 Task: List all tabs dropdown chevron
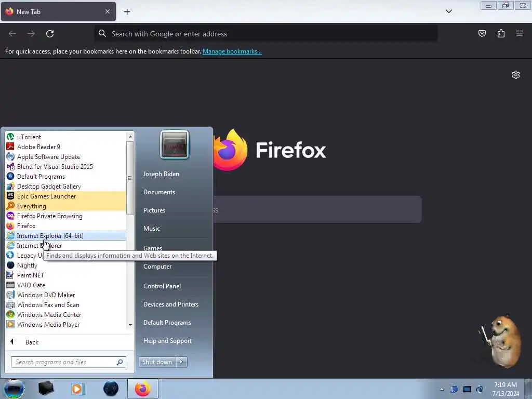pos(448,11)
